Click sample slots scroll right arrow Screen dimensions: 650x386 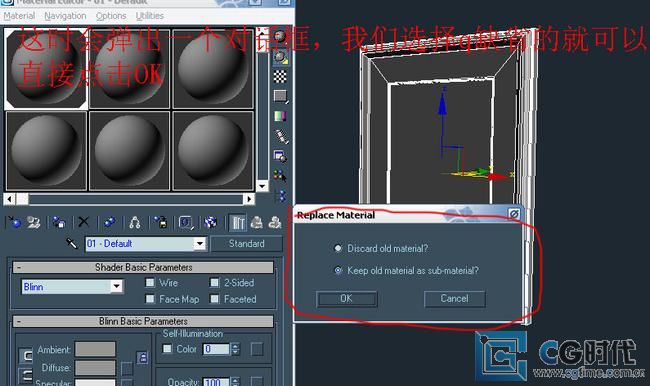coord(249,199)
